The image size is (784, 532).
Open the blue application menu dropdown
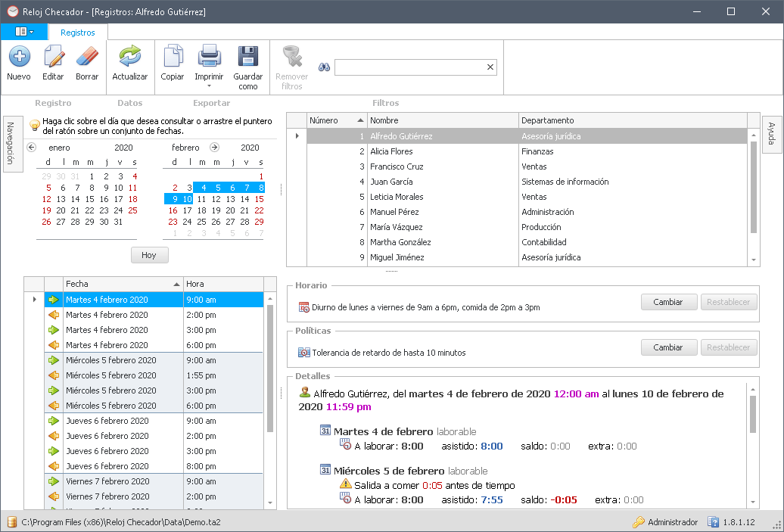[24, 32]
